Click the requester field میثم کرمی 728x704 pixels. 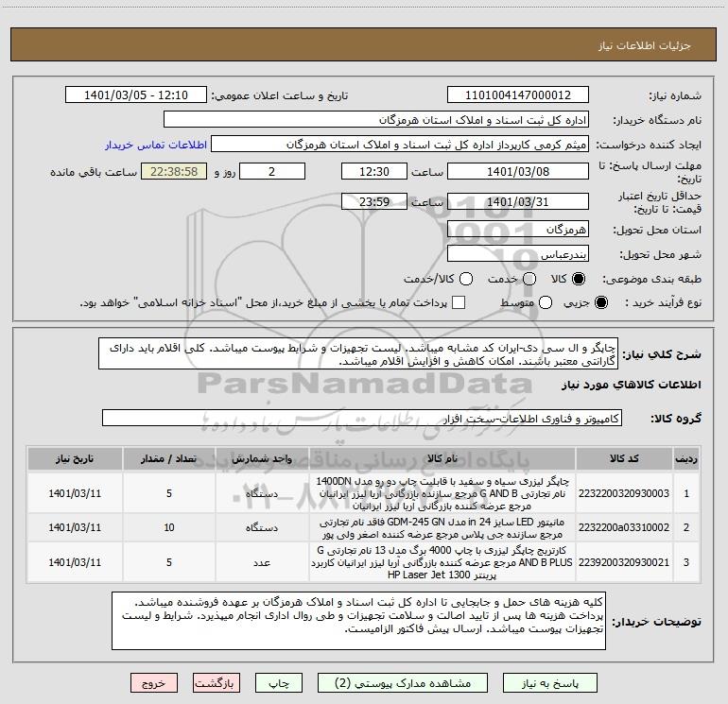point(400,144)
